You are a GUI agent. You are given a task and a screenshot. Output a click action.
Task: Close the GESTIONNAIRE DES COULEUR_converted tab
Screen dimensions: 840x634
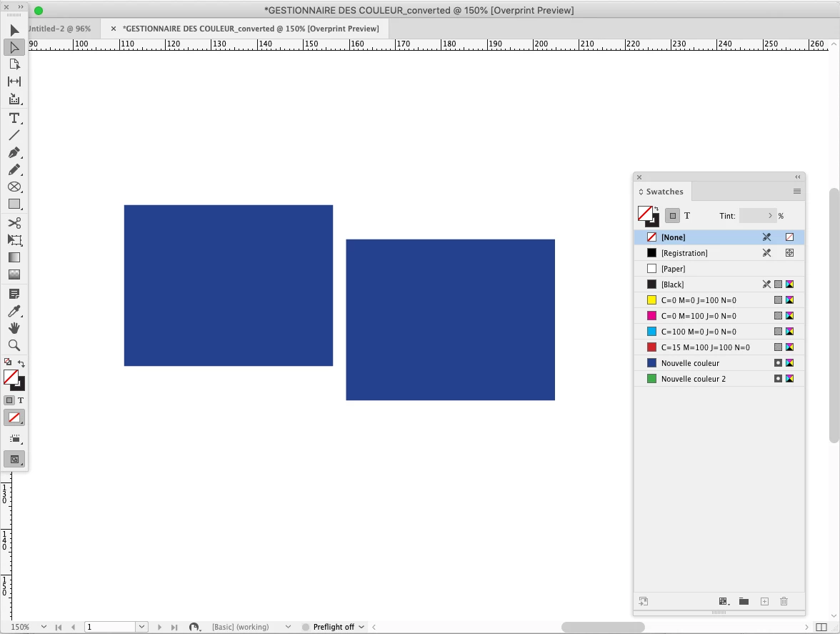[x=113, y=29]
